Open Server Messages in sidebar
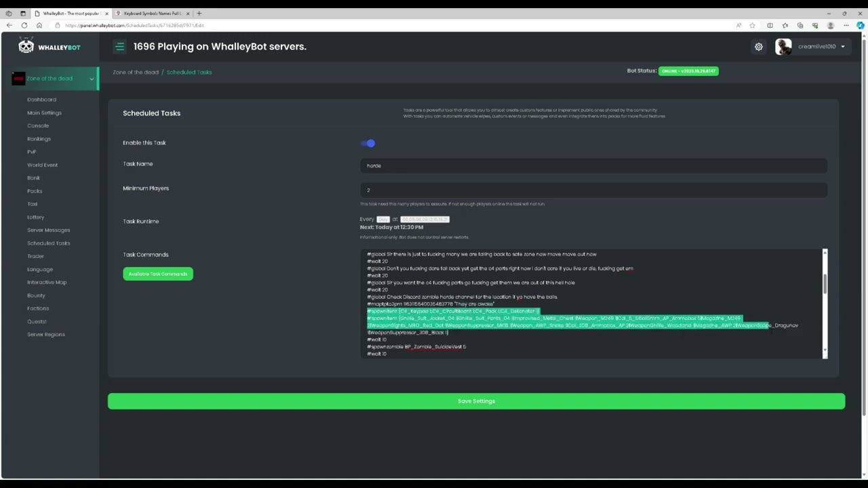The height and width of the screenshot is (488, 868). (x=48, y=230)
